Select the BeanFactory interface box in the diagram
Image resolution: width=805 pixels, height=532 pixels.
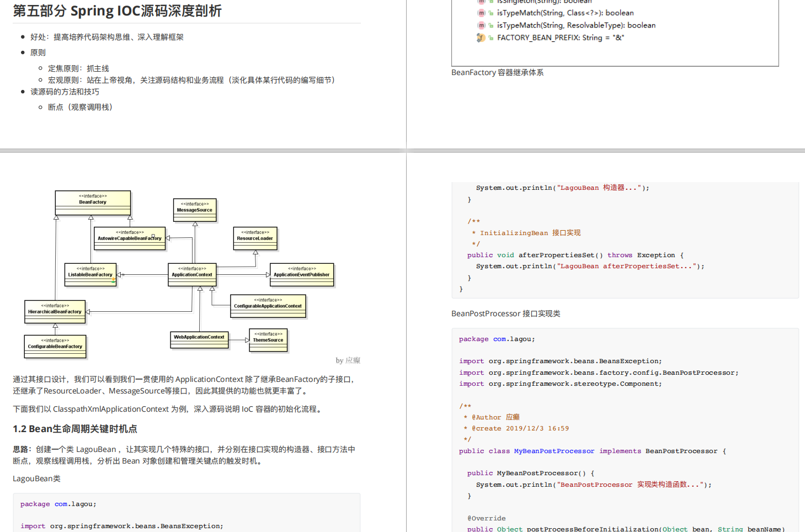coord(92,202)
